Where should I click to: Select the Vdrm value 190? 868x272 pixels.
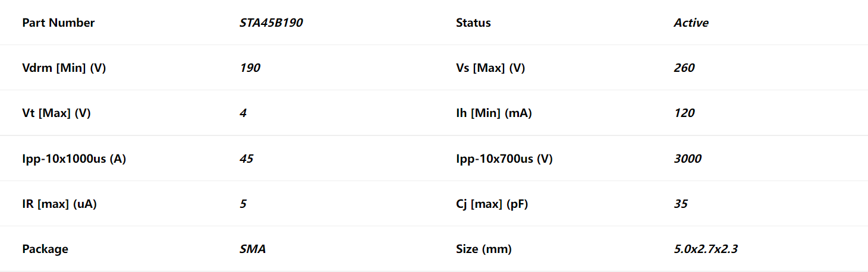pyautogui.click(x=250, y=68)
